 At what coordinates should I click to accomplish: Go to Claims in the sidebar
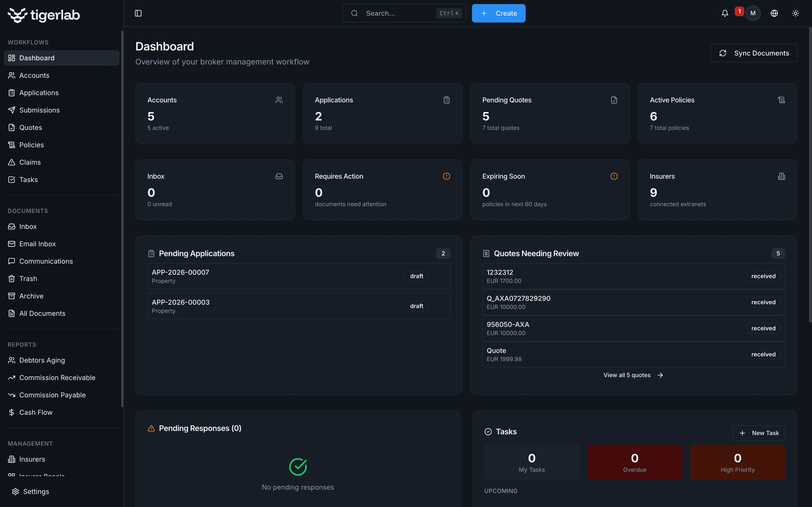coord(30,162)
